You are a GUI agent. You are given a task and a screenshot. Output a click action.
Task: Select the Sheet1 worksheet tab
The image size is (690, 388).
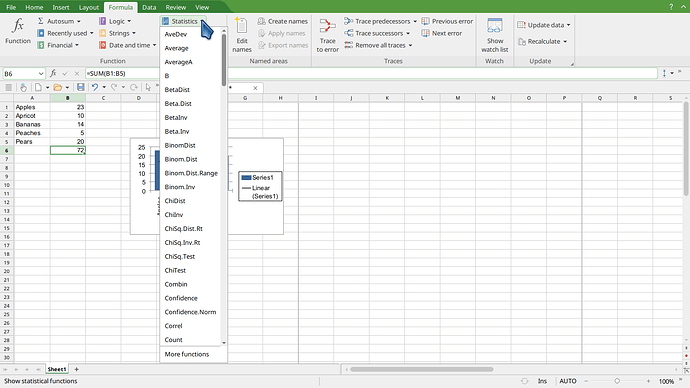57,369
